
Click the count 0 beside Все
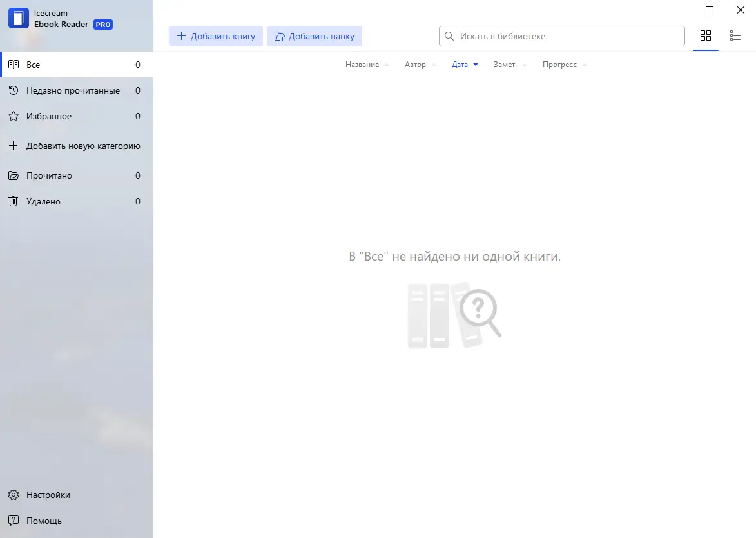tap(138, 65)
